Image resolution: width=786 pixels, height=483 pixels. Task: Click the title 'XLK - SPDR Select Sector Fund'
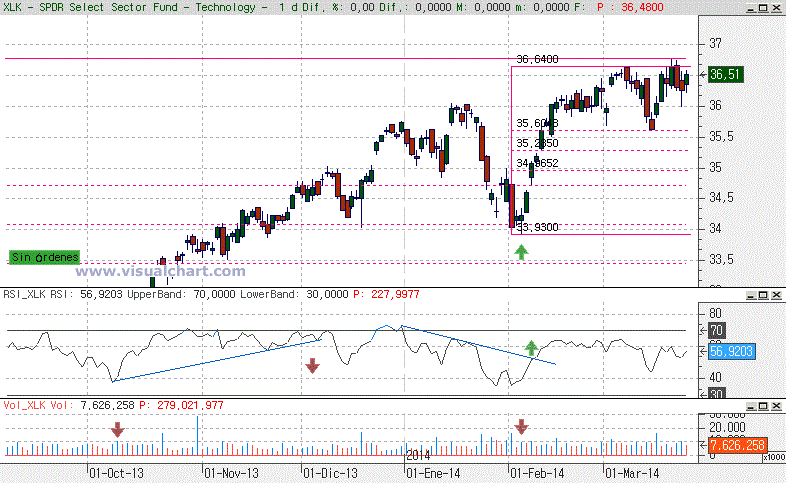91,8
